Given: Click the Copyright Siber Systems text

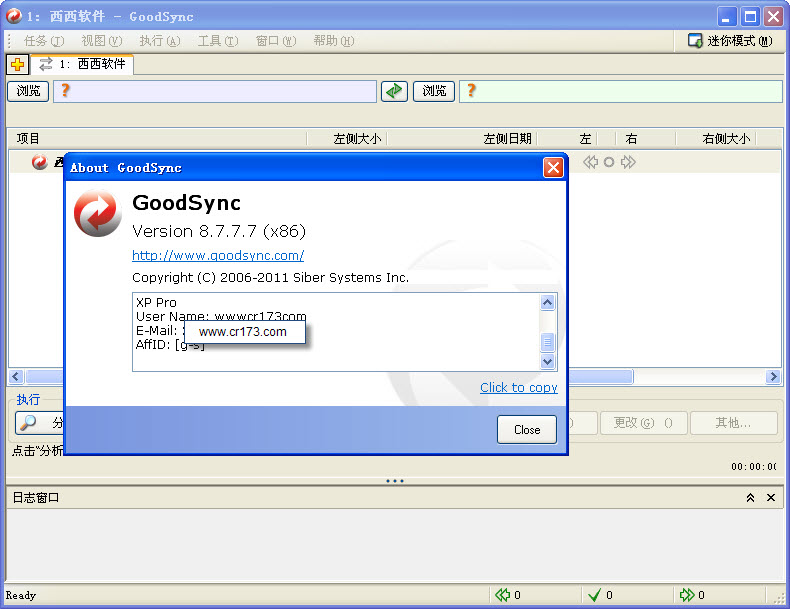Looking at the screenshot, I should click(x=270, y=278).
